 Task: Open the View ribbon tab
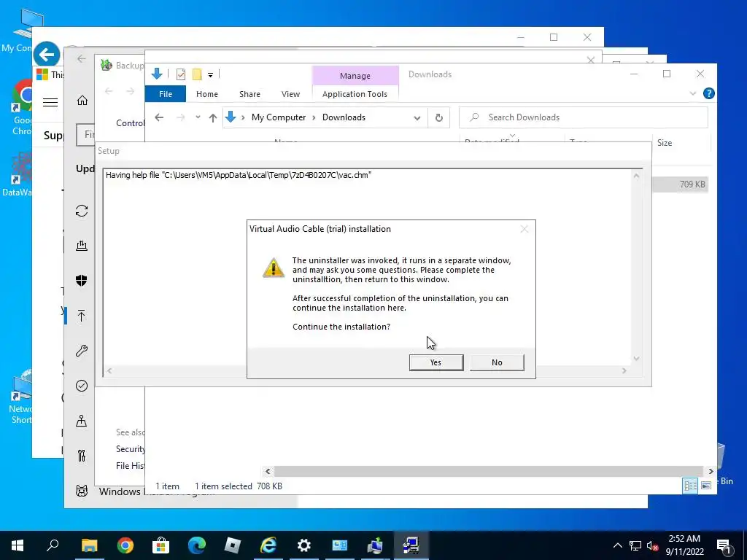(290, 94)
